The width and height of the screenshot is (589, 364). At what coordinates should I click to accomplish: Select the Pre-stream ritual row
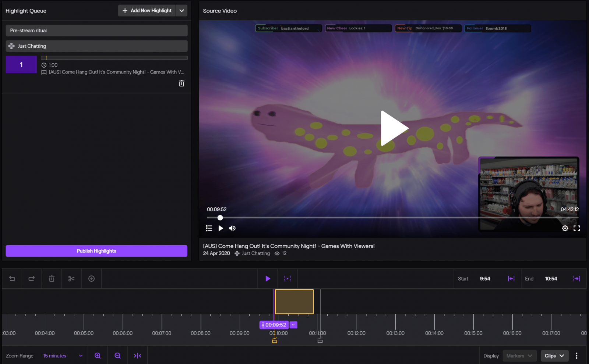pyautogui.click(x=96, y=31)
